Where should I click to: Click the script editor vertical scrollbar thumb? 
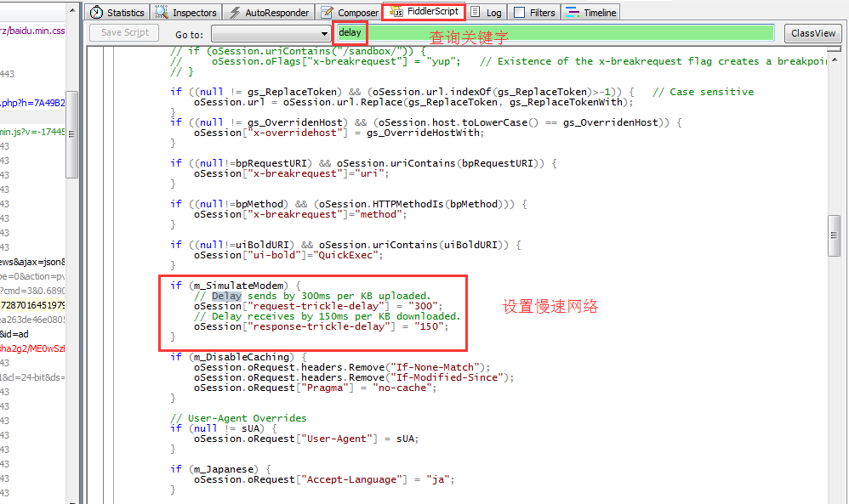(x=834, y=235)
